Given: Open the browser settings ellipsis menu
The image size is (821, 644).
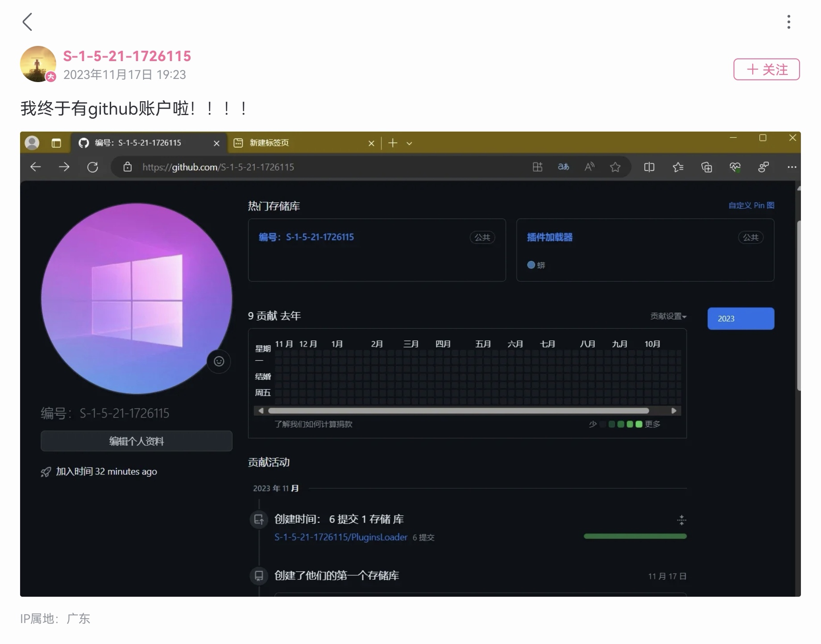Looking at the screenshot, I should pyautogui.click(x=792, y=167).
